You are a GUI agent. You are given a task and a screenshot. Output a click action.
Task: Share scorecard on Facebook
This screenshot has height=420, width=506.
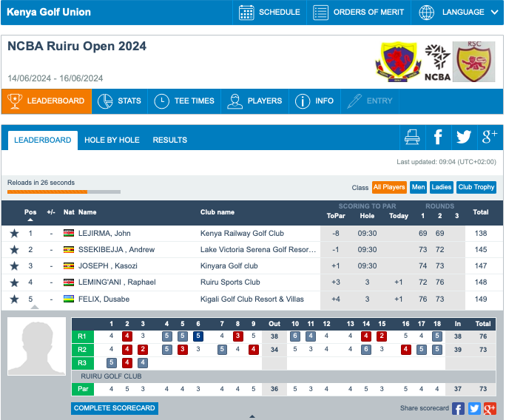pos(458,408)
